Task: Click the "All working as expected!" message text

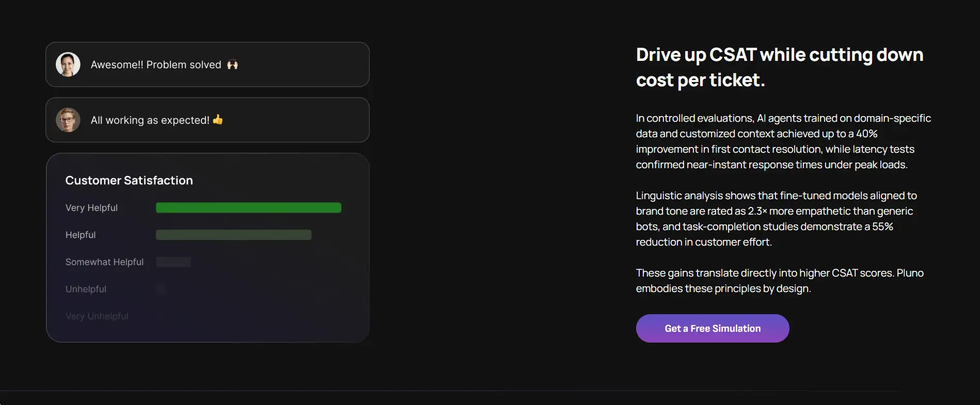Action: pos(150,120)
